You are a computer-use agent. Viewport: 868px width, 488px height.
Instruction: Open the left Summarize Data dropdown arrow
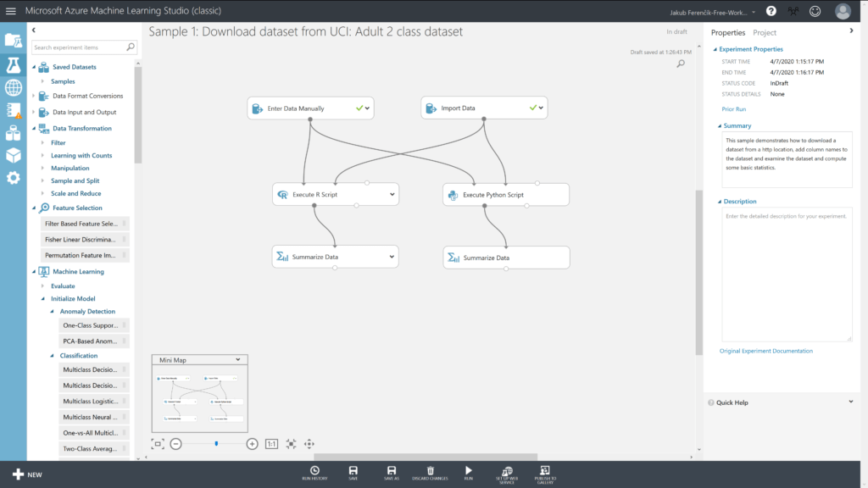392,257
